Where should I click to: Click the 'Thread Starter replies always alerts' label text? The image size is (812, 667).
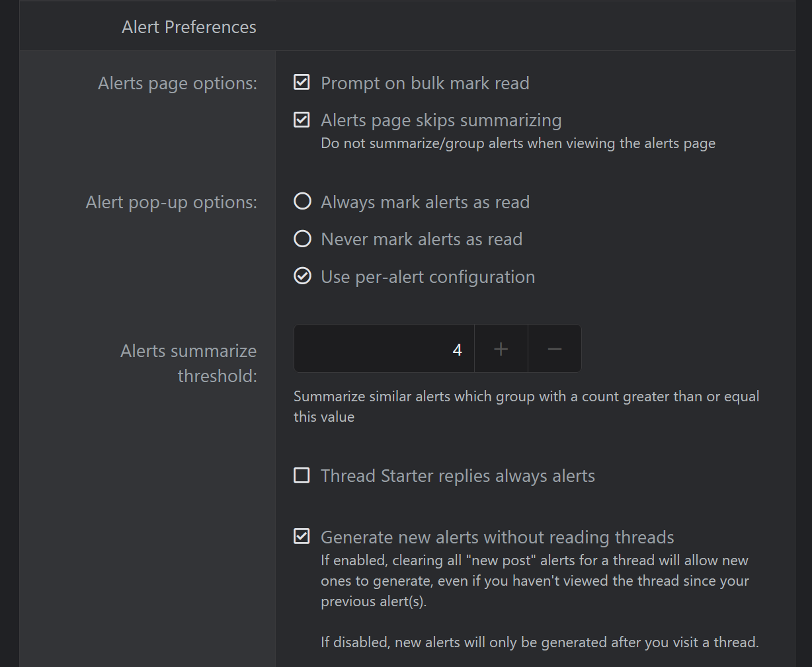tap(458, 476)
